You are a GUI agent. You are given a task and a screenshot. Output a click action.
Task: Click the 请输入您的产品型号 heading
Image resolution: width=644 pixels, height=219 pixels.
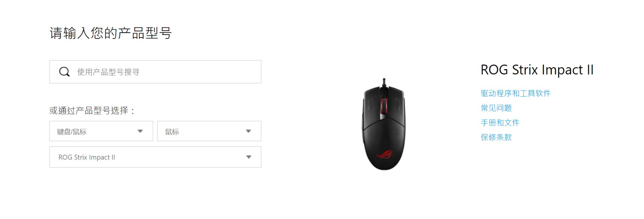(111, 33)
